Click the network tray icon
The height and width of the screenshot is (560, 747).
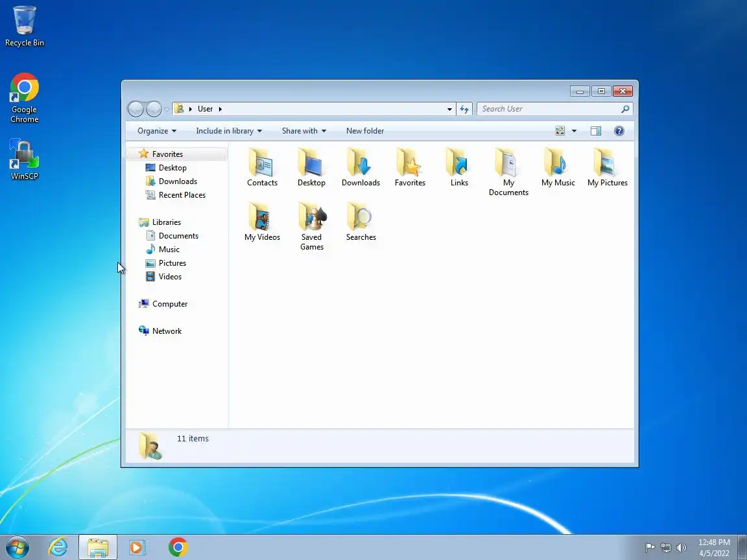(x=665, y=548)
